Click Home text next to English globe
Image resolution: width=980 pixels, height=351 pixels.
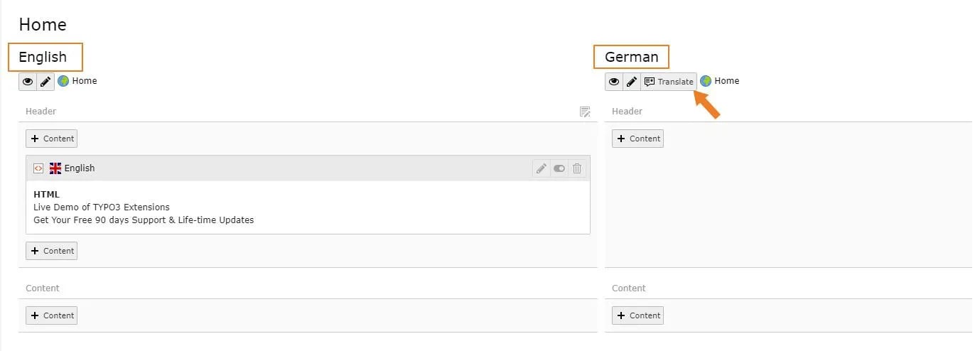pos(85,81)
